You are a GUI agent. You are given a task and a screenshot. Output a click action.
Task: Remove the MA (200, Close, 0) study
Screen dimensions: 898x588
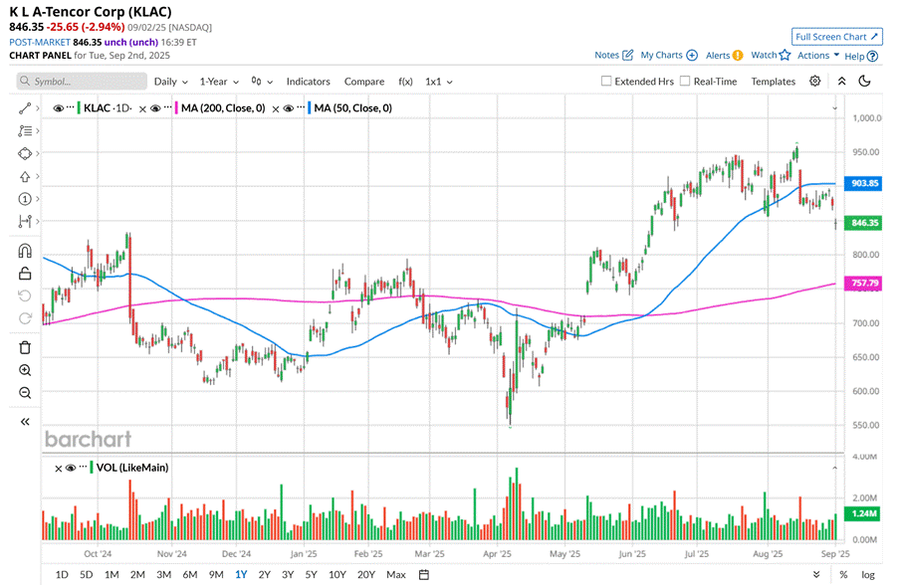pyautogui.click(x=142, y=108)
